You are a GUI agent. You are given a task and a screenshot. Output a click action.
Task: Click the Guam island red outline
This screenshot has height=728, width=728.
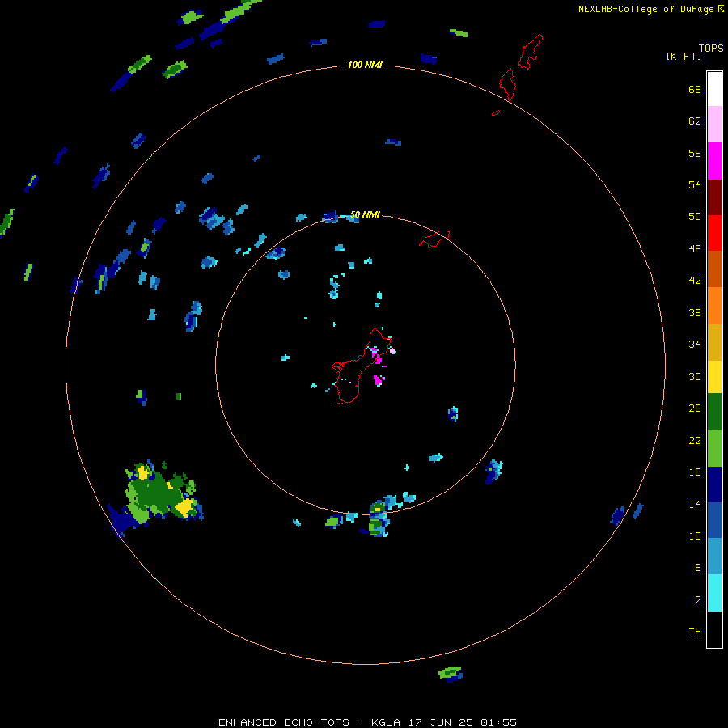360,366
